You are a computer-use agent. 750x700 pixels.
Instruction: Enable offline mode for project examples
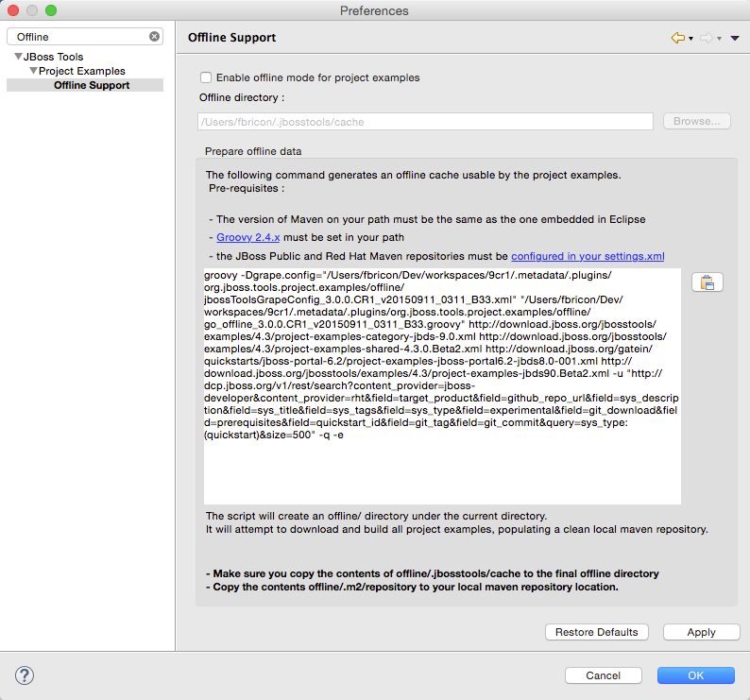[206, 77]
